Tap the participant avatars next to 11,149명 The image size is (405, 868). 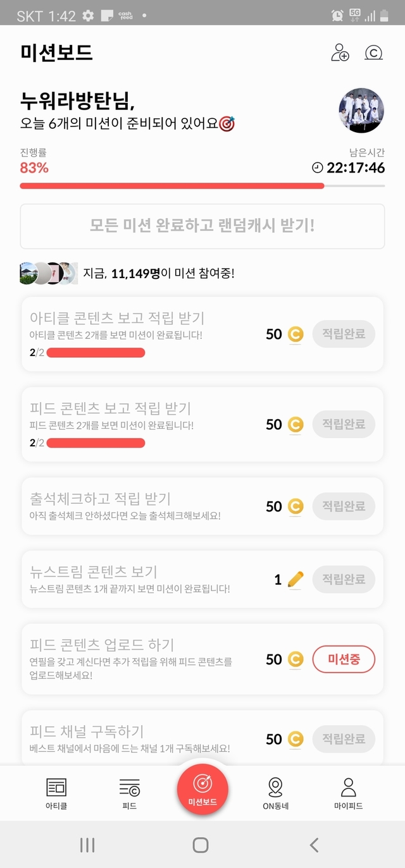click(x=49, y=274)
